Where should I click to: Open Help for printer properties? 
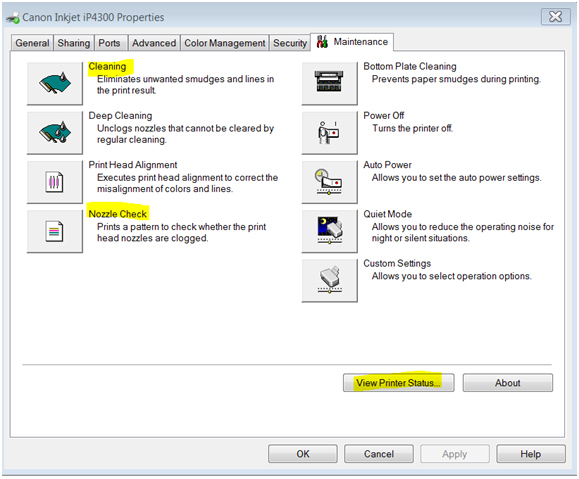(x=531, y=454)
